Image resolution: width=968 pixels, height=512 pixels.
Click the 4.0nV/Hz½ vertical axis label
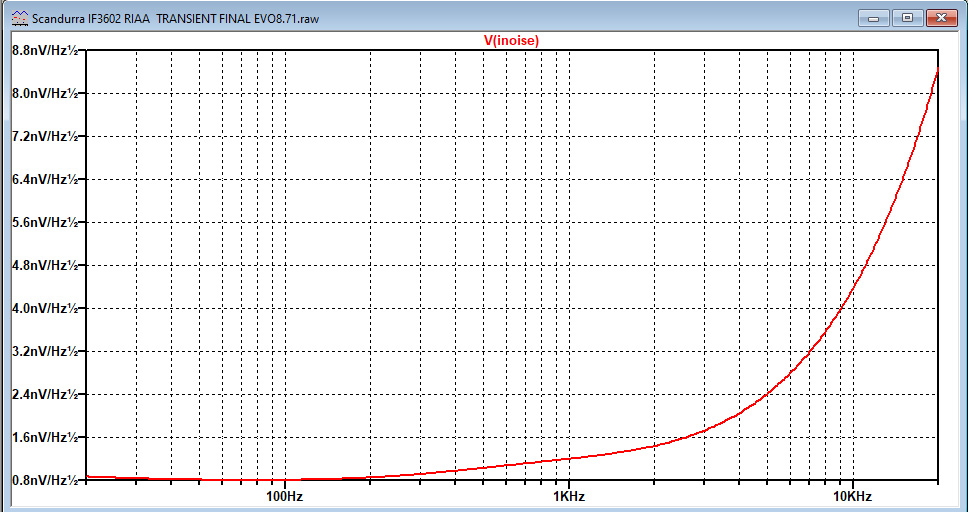point(45,308)
